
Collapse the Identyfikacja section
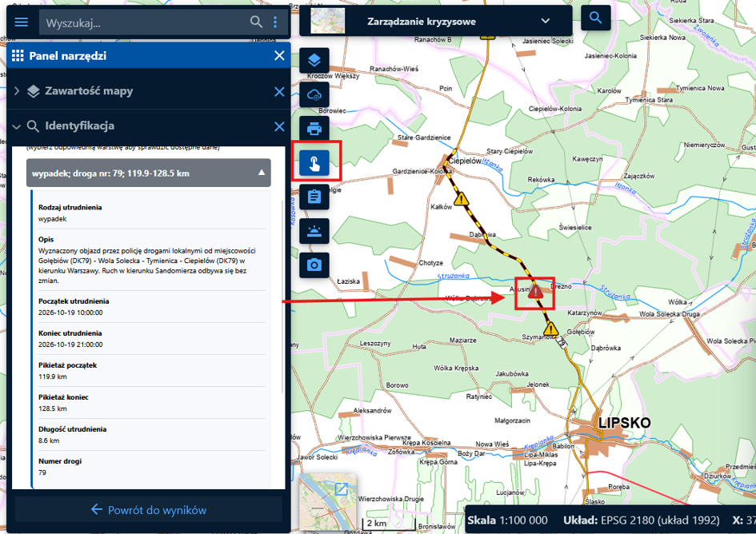point(16,127)
